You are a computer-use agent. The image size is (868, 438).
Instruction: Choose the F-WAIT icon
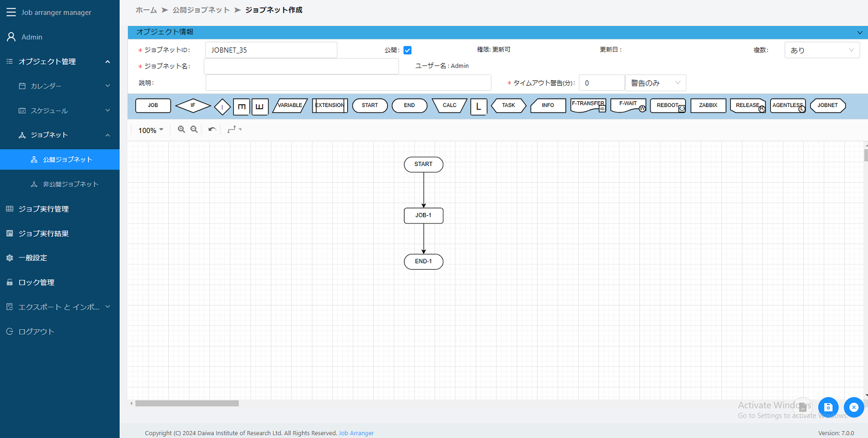(627, 105)
